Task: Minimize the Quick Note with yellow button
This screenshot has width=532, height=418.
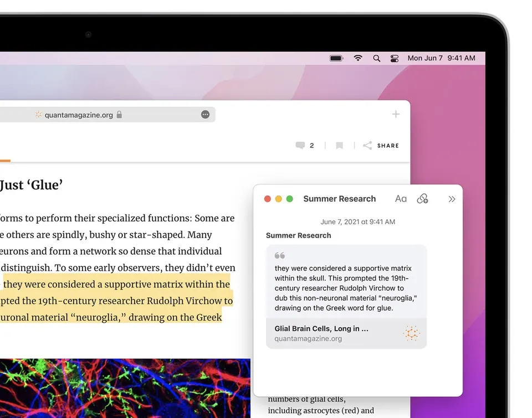Action: [279, 199]
